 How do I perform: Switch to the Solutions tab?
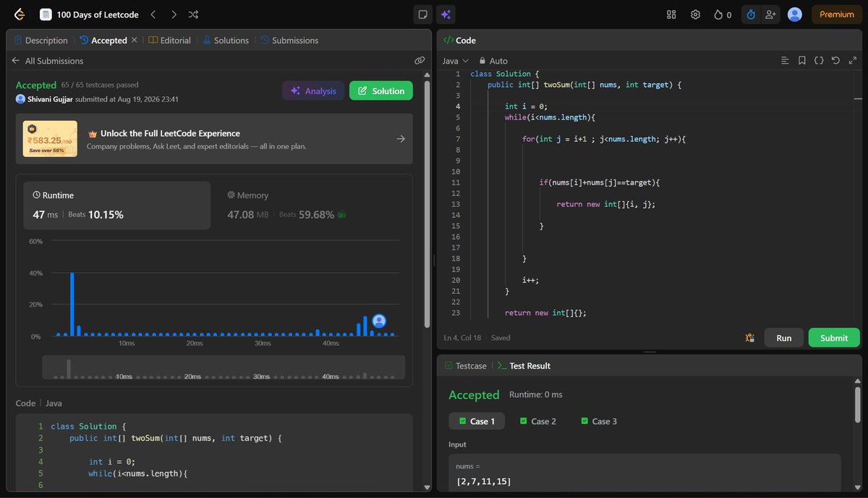pos(226,41)
